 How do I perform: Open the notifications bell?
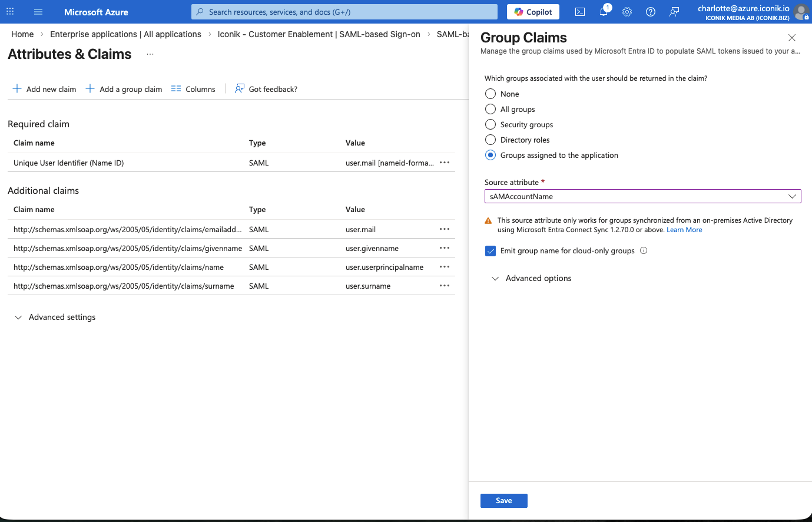[x=604, y=12]
